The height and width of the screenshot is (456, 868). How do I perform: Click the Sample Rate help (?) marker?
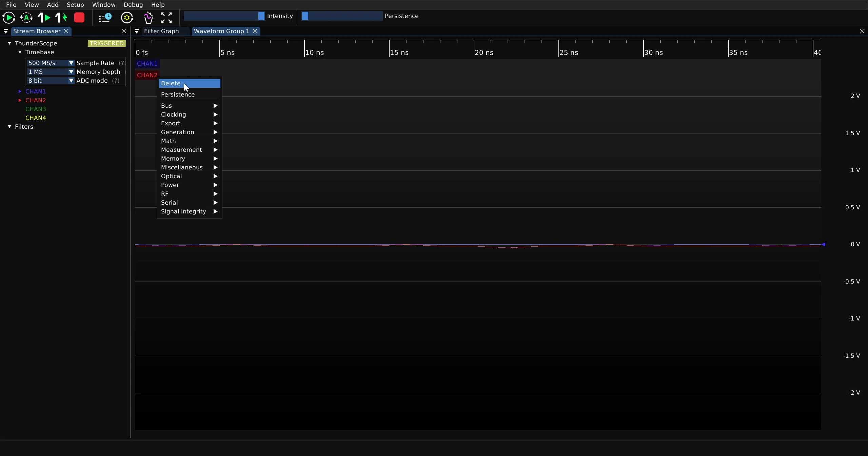(122, 63)
